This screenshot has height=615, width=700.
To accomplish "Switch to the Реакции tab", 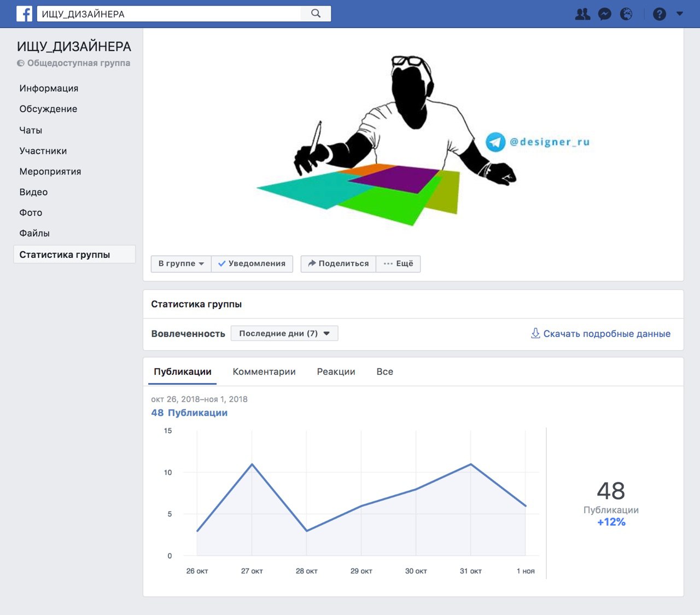I will pyautogui.click(x=336, y=372).
